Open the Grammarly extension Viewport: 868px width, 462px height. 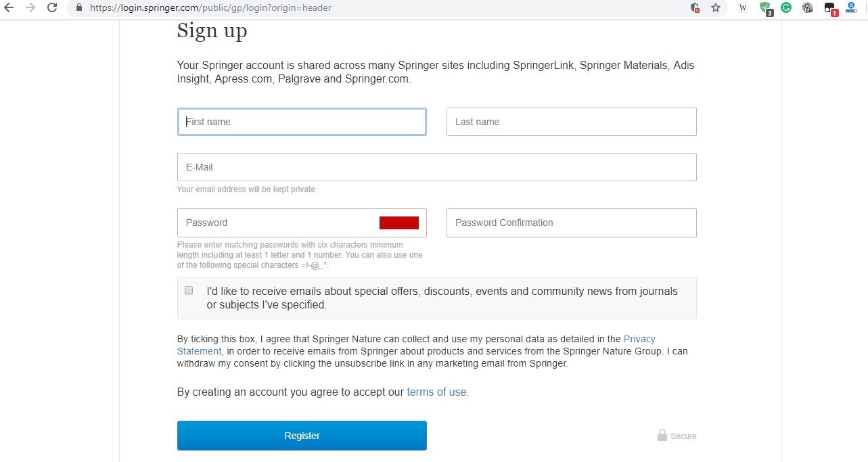(786, 8)
